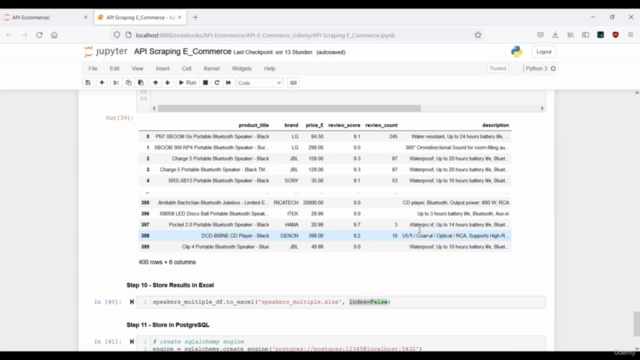Image resolution: width=640 pixels, height=360 pixels.
Task: Rename notebook title API Scraping E_Commerce
Action: (x=182, y=51)
